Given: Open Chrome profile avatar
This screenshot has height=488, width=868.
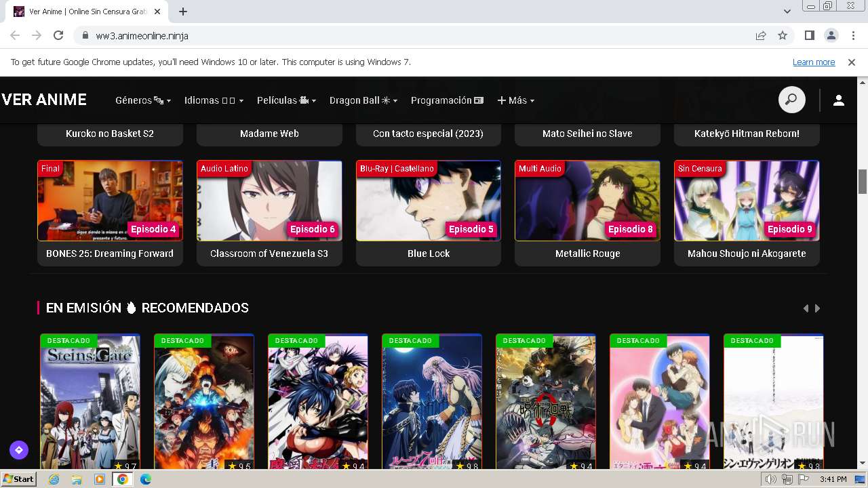Looking at the screenshot, I should (x=831, y=35).
